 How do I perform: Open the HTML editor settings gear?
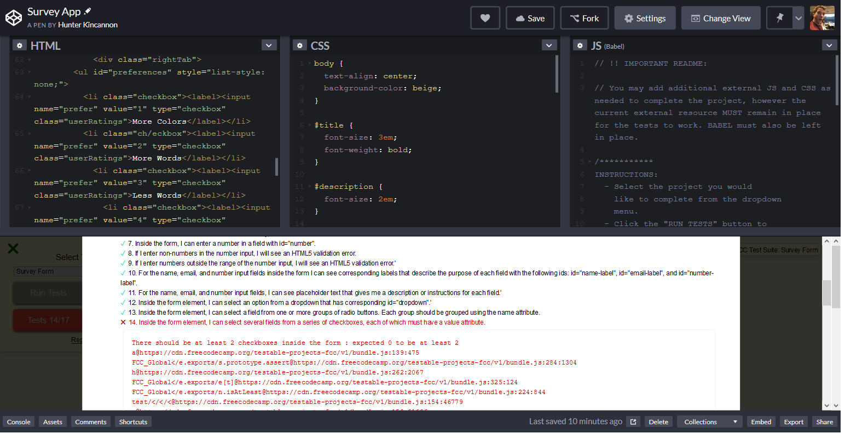[x=19, y=45]
